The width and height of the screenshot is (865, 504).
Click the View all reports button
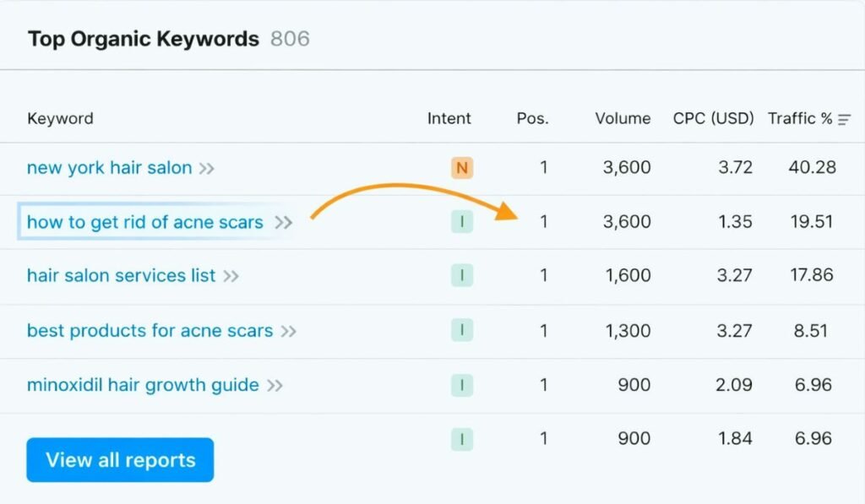(x=119, y=460)
